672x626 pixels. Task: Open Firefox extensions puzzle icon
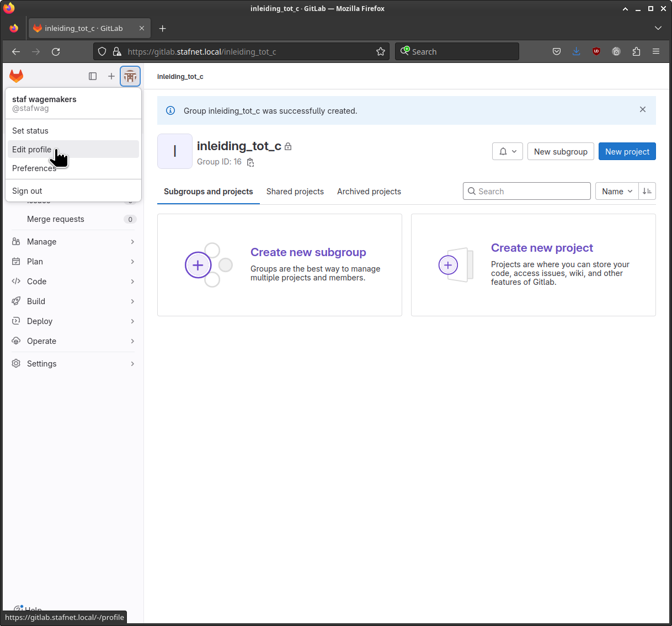636,51
